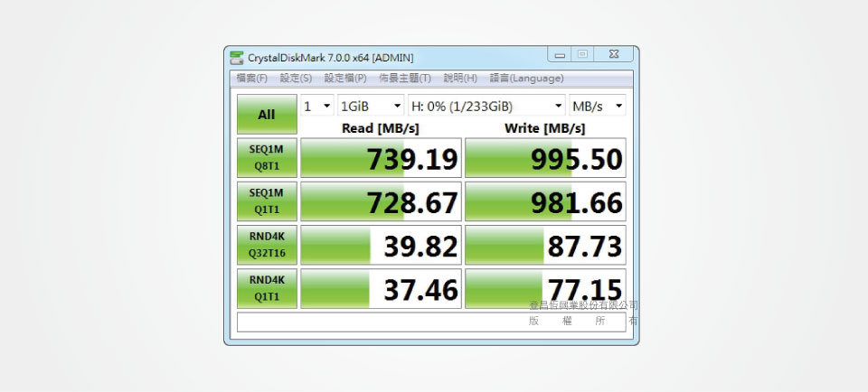Open the 設定(S) menu

click(x=296, y=79)
